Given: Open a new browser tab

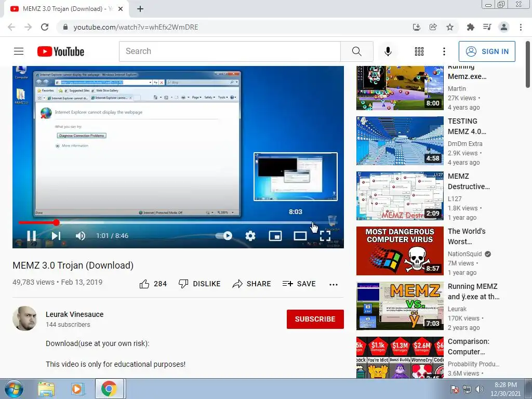Looking at the screenshot, I should coord(140,9).
